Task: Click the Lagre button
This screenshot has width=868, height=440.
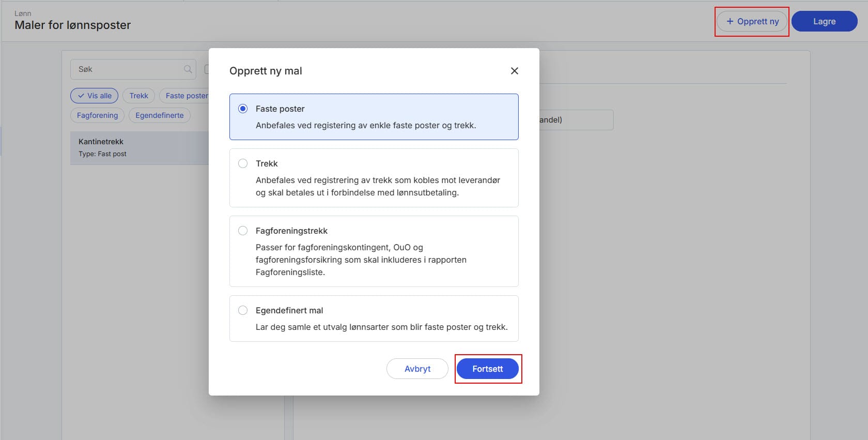Action: point(824,22)
